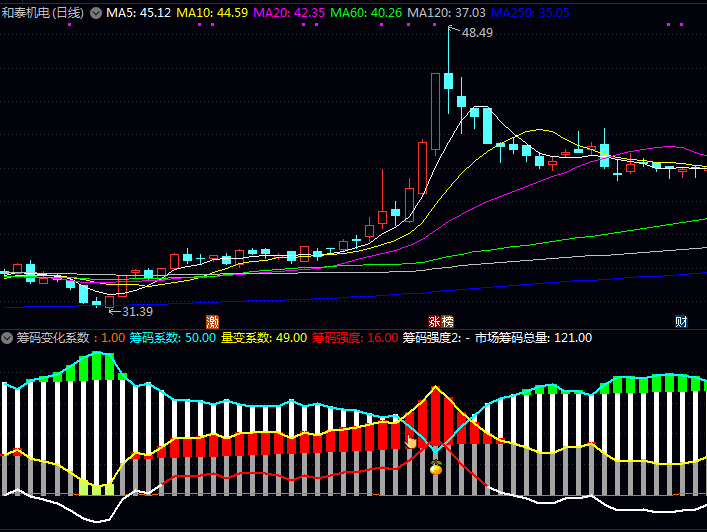Open the main chart indicator dropdown arrow
Image resolution: width=707 pixels, height=532 pixels.
(96, 13)
